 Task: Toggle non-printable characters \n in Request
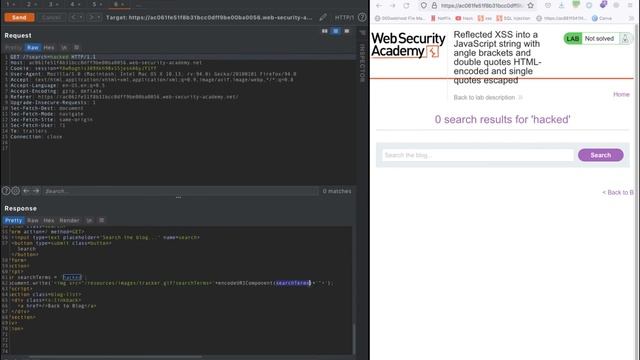click(64, 47)
